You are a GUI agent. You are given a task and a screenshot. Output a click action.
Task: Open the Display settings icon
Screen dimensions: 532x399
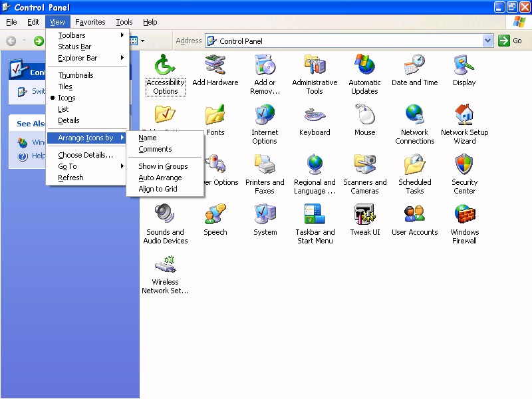[464, 70]
